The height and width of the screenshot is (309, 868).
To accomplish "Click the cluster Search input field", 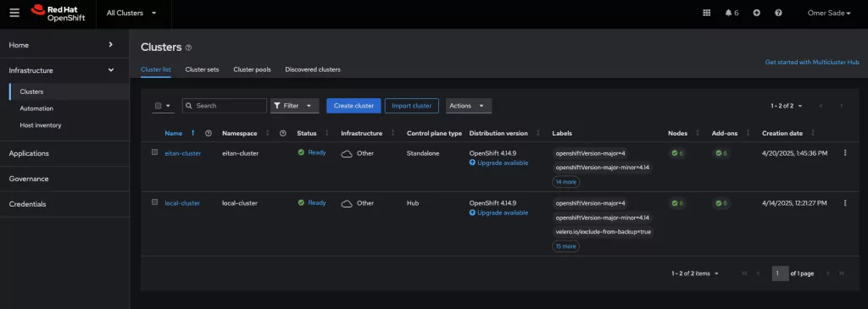I will click(224, 106).
